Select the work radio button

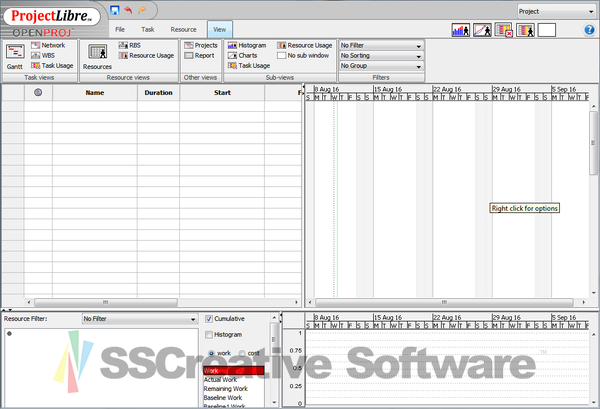tap(211, 353)
